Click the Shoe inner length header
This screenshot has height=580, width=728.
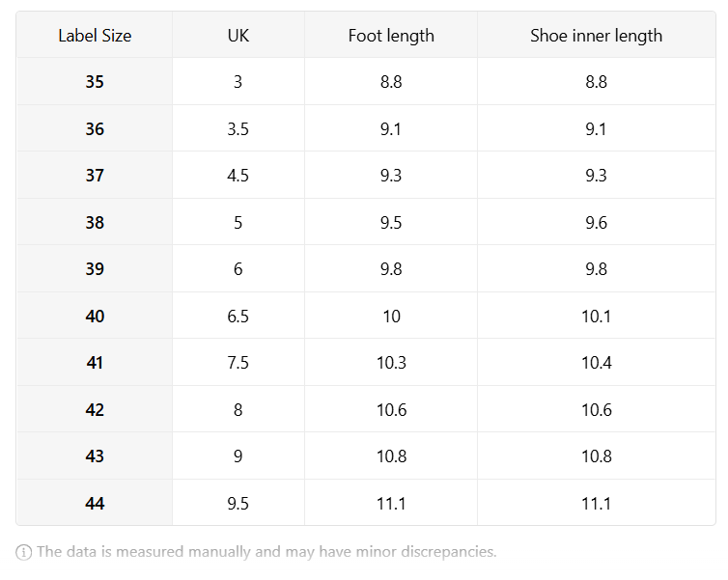pos(596,36)
